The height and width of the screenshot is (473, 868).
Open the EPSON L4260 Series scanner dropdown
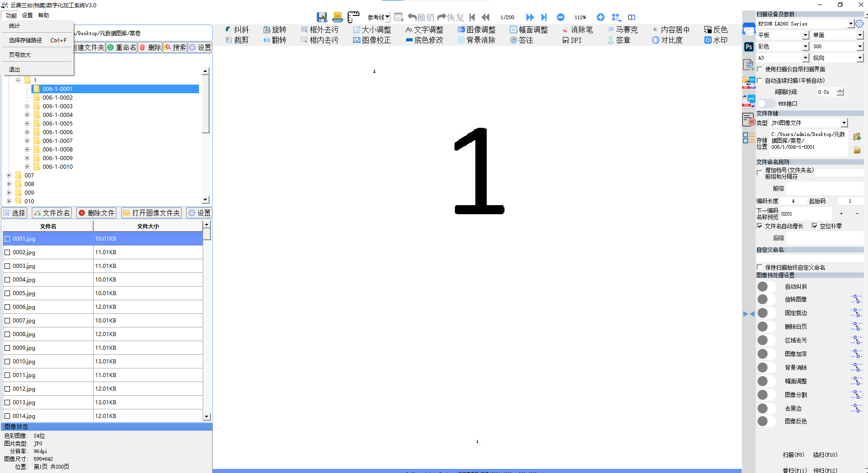tap(851, 24)
